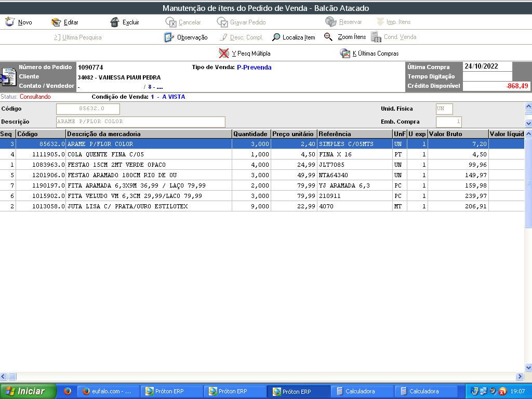Click the Localiza Item magnifier icon

(x=276, y=37)
